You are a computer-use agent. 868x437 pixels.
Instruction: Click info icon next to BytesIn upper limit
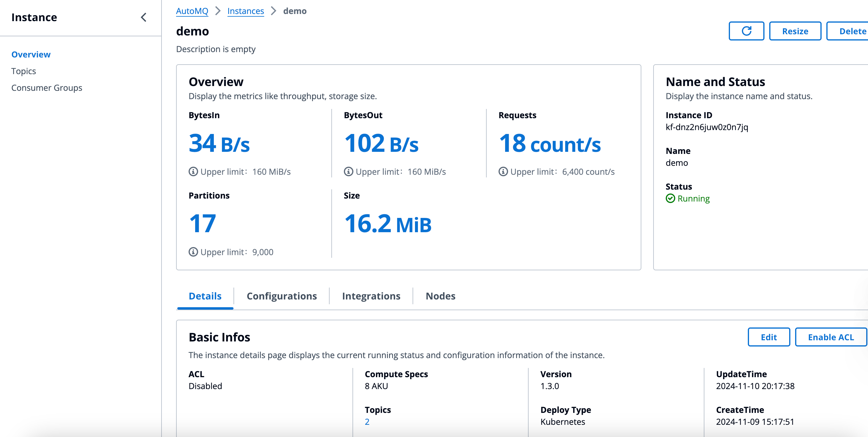193,172
